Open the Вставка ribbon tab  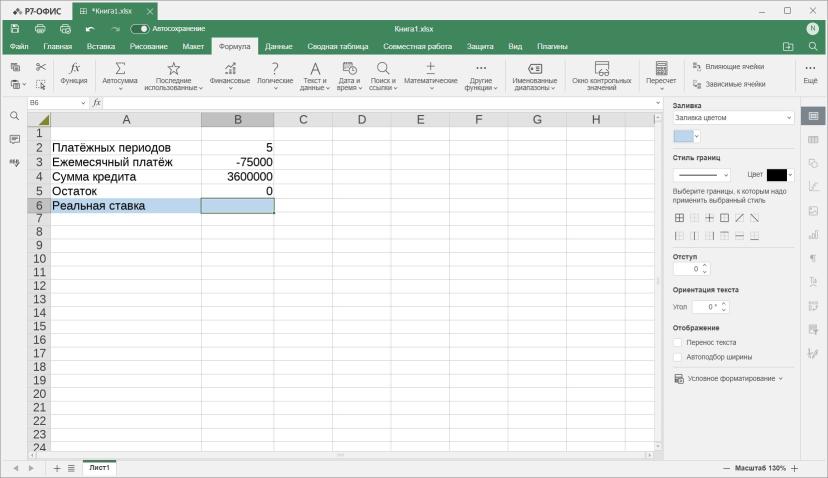pyautogui.click(x=101, y=46)
